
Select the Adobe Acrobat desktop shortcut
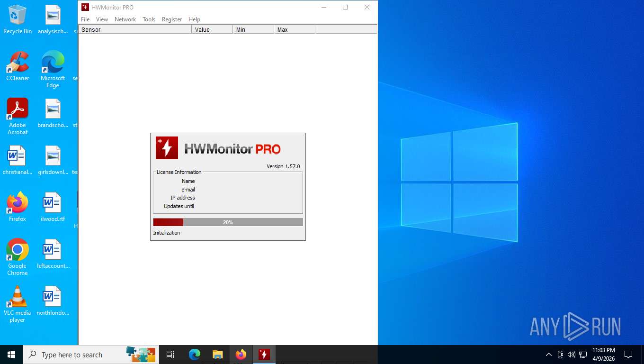coord(18,117)
